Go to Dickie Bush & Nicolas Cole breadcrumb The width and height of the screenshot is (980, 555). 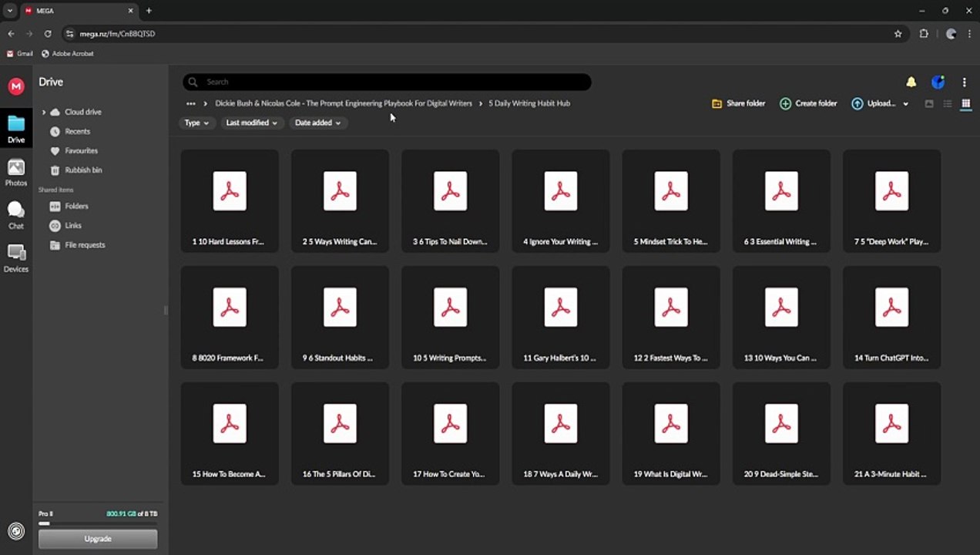(344, 103)
